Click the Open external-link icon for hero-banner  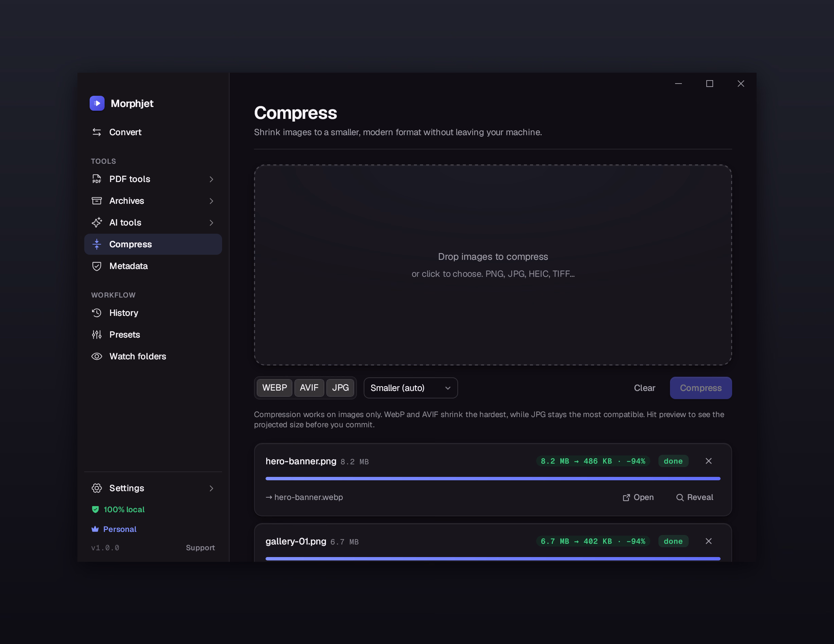[626, 497]
